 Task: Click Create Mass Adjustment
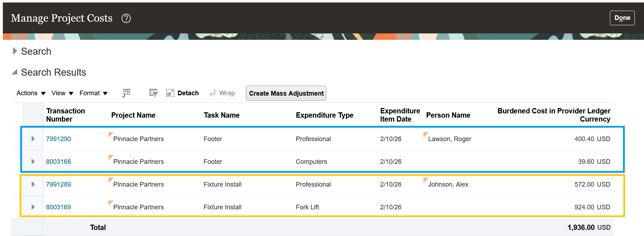click(x=286, y=93)
